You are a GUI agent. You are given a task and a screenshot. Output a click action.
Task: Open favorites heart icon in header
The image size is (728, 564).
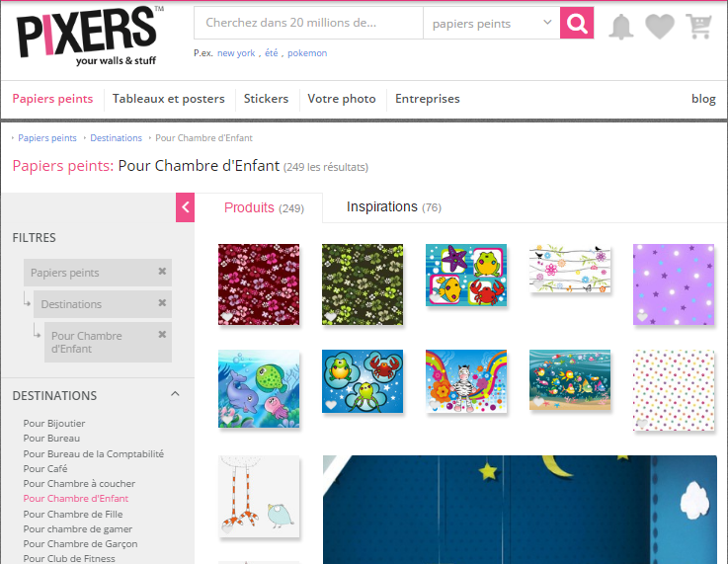point(660,27)
